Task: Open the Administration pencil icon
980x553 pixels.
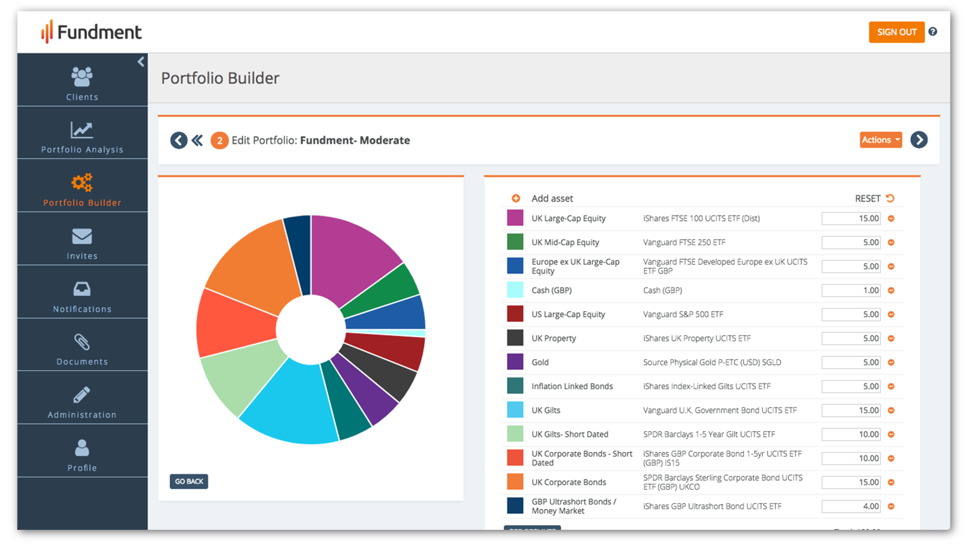Action: (82, 395)
